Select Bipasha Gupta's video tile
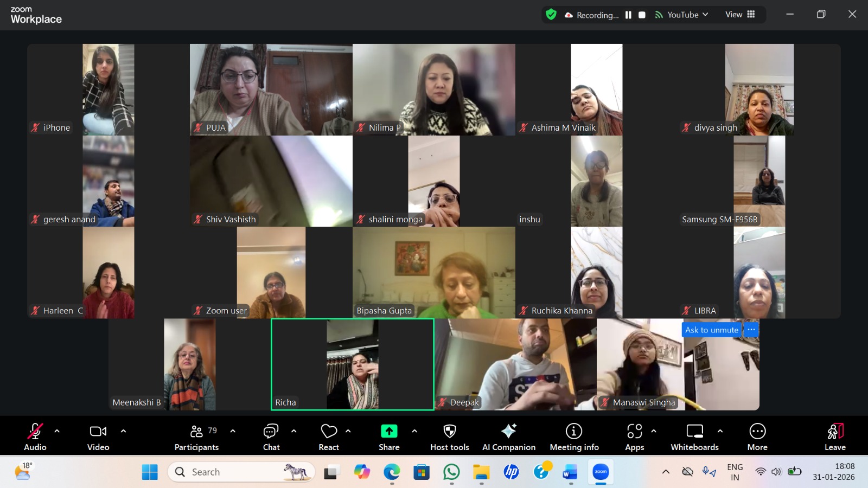This screenshot has height=488, width=868. click(x=434, y=272)
